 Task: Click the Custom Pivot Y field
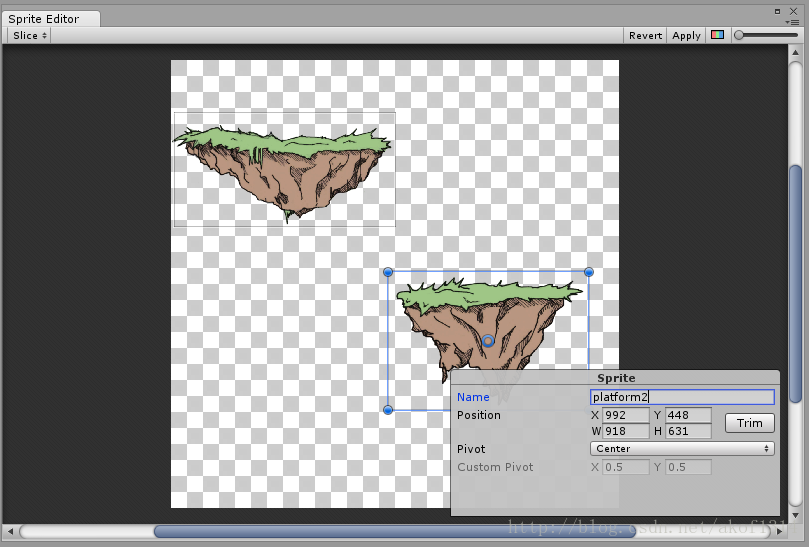click(x=688, y=467)
